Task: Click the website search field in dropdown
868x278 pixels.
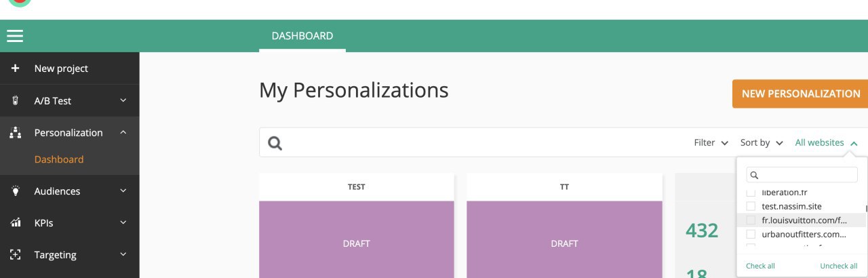Action: (802, 175)
